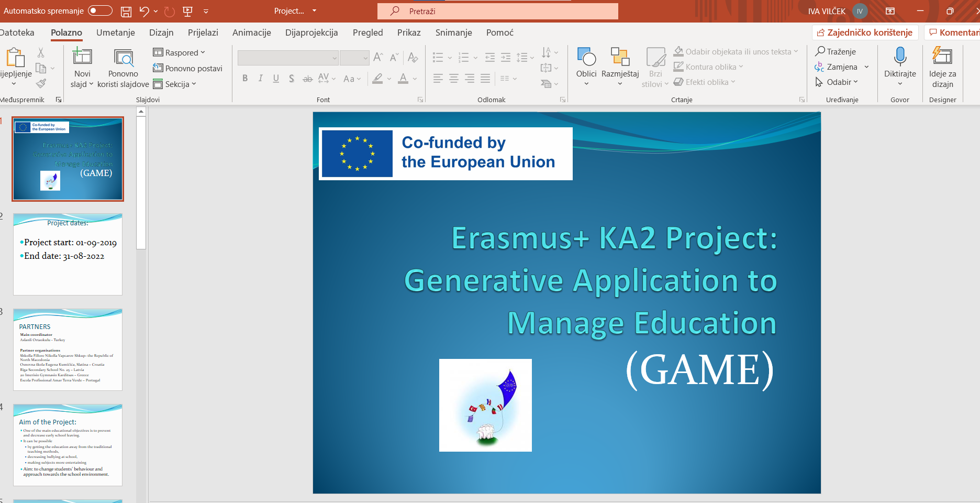Expand the Sekcija dropdown
The width and height of the screenshot is (980, 503).
coord(174,84)
